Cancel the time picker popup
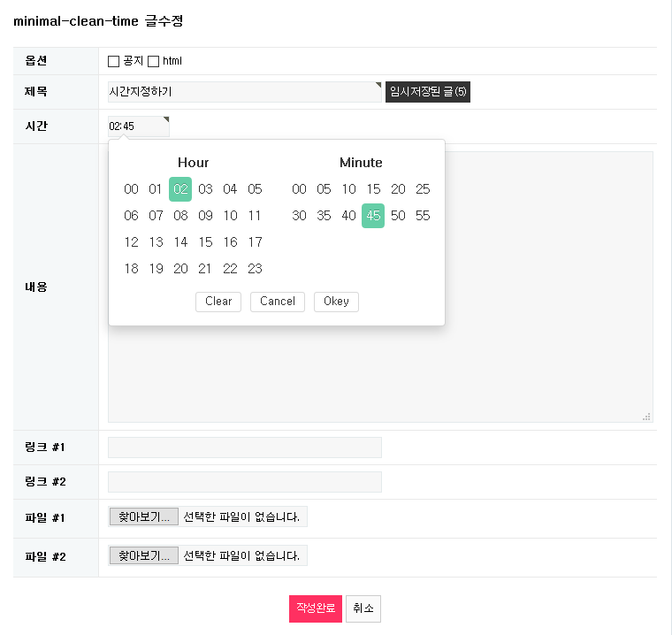This screenshot has width=672, height=635. tap(278, 302)
